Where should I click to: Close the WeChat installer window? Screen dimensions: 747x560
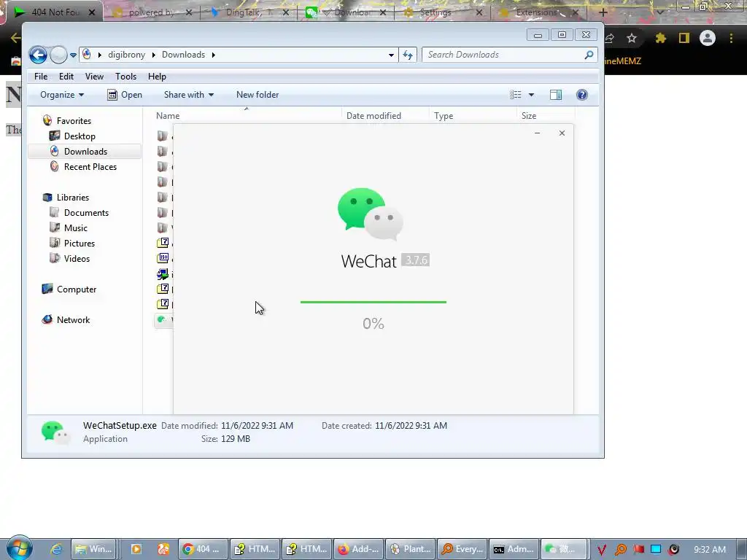[562, 133]
